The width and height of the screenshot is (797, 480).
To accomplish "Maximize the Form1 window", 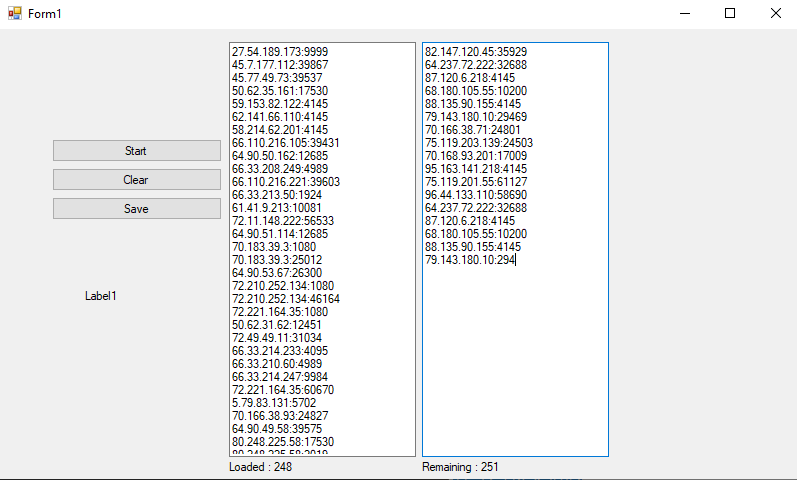I will tap(730, 13).
